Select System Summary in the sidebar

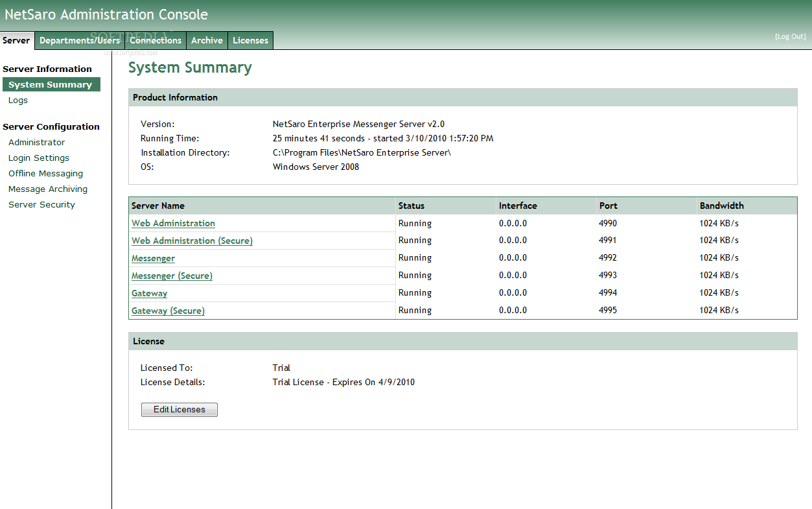[51, 84]
